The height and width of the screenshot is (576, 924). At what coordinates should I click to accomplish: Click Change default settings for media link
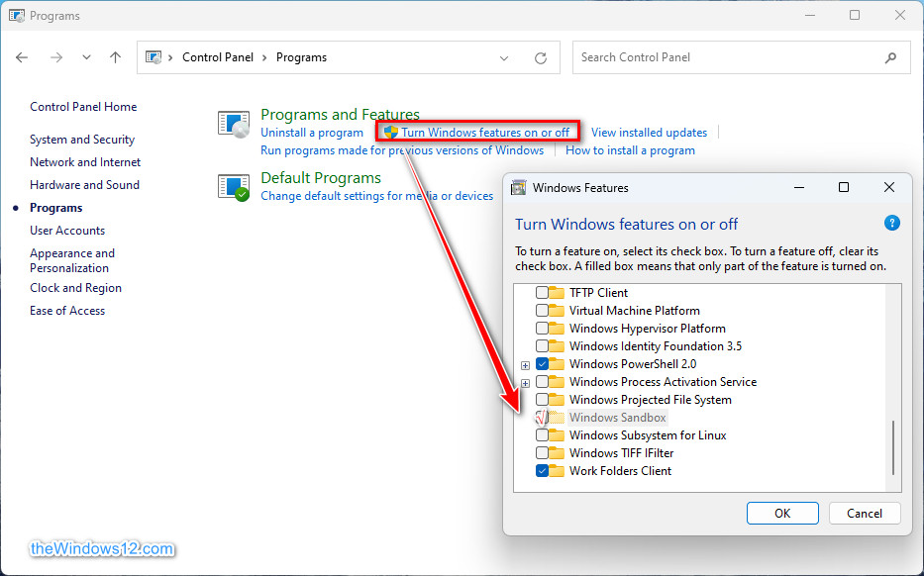376,196
